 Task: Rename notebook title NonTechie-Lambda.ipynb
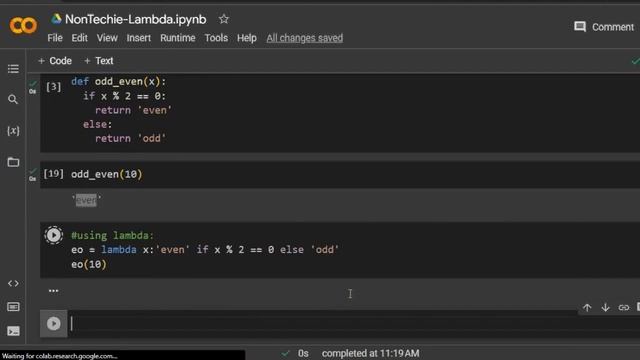pos(136,19)
